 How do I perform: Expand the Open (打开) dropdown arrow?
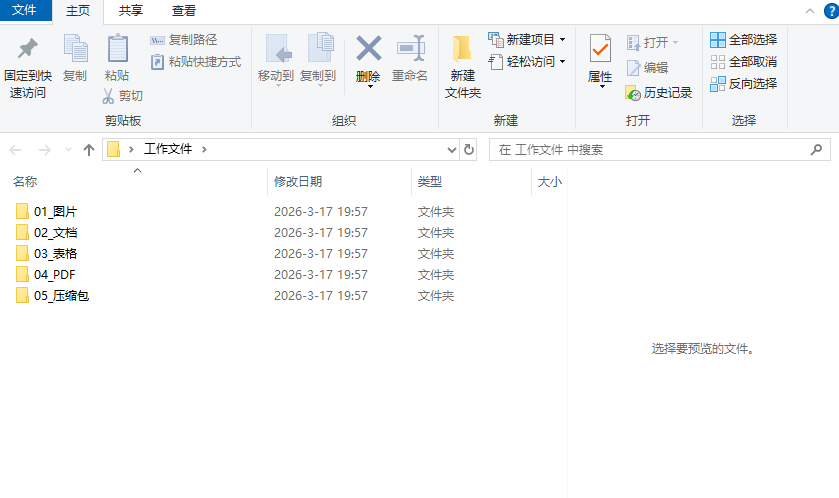point(675,42)
